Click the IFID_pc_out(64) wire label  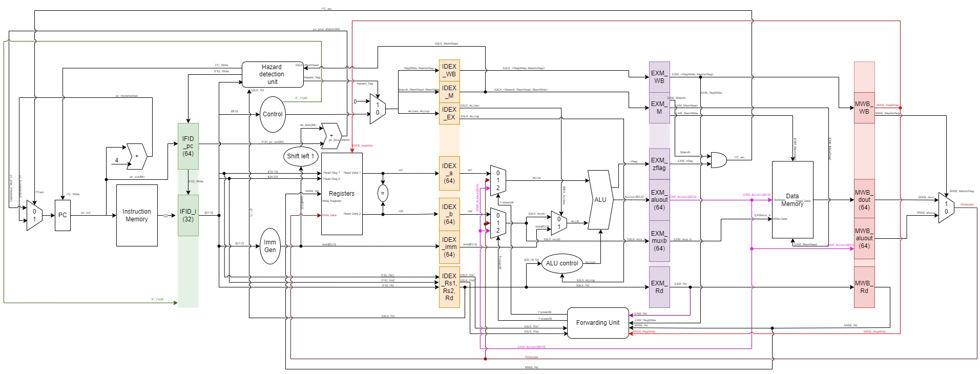pos(273,142)
